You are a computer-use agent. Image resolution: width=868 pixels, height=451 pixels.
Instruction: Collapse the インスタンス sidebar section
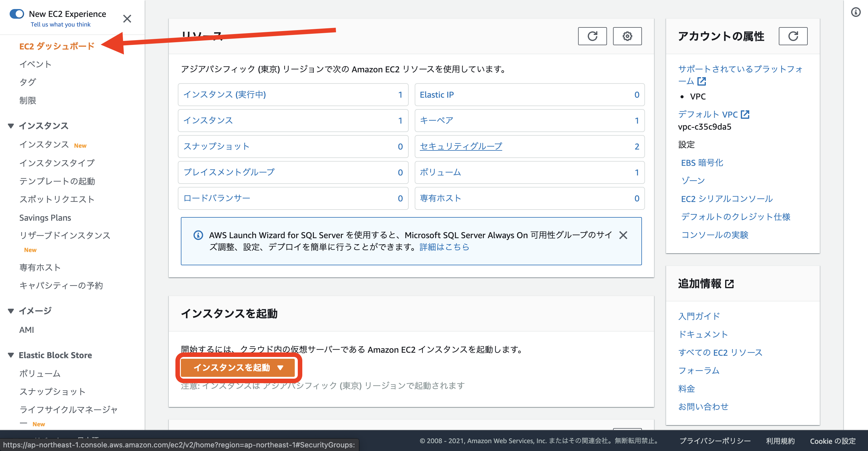point(11,126)
